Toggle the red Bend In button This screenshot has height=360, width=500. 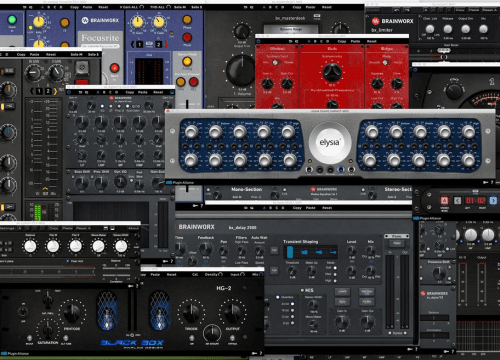click(x=114, y=68)
